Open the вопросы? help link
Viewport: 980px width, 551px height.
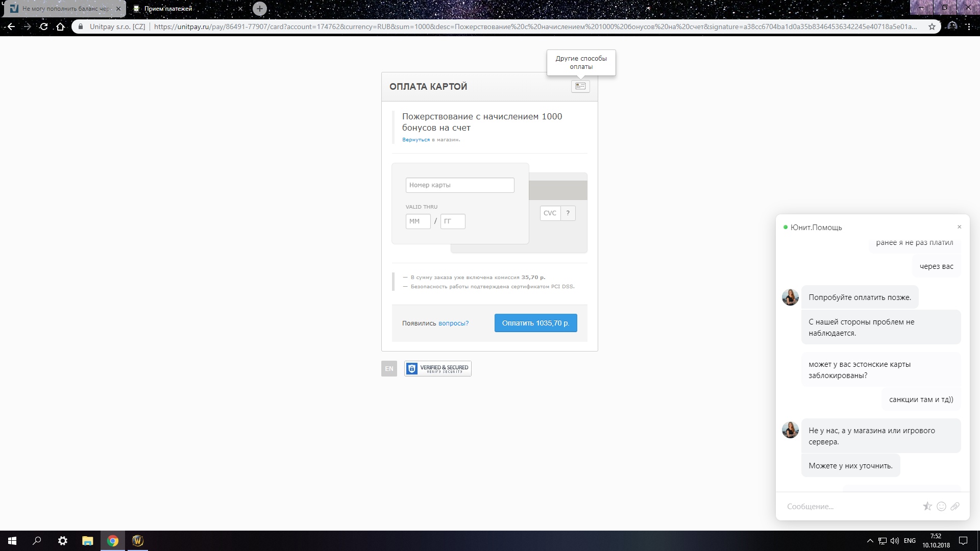(453, 323)
